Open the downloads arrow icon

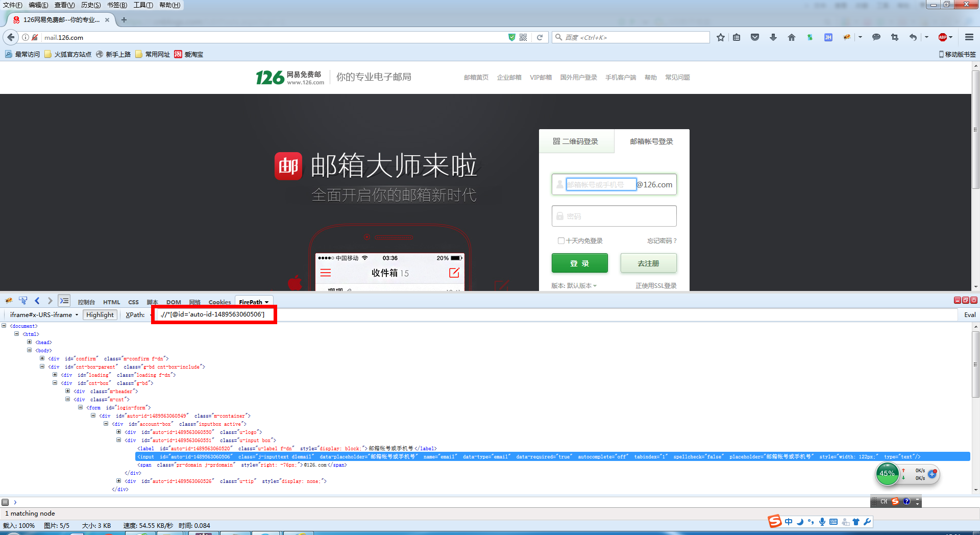tap(773, 37)
